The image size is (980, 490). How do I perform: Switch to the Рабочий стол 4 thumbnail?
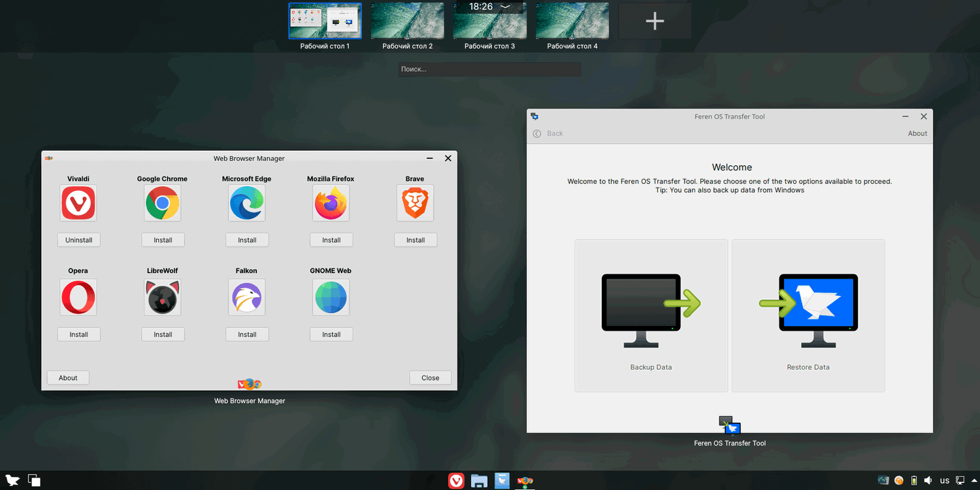coord(572,21)
